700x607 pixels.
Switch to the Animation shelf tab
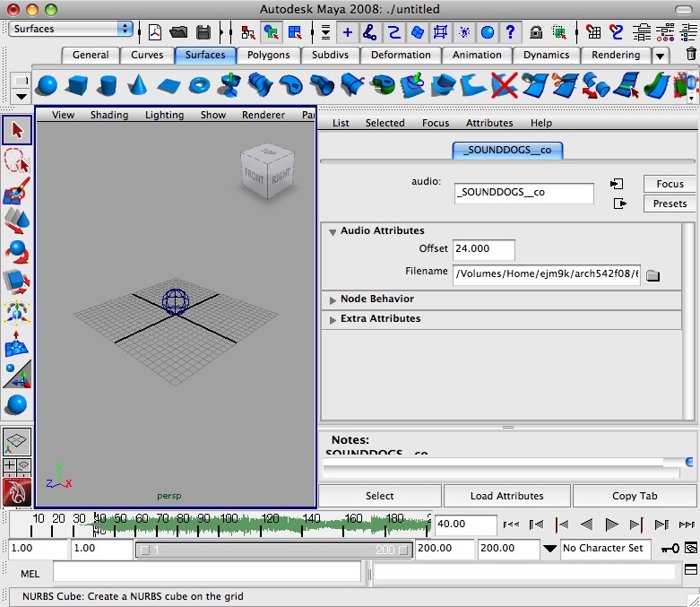pos(477,55)
